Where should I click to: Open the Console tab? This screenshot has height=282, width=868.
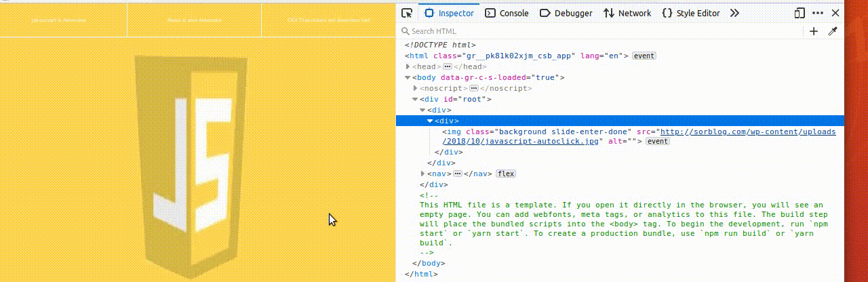(x=507, y=13)
